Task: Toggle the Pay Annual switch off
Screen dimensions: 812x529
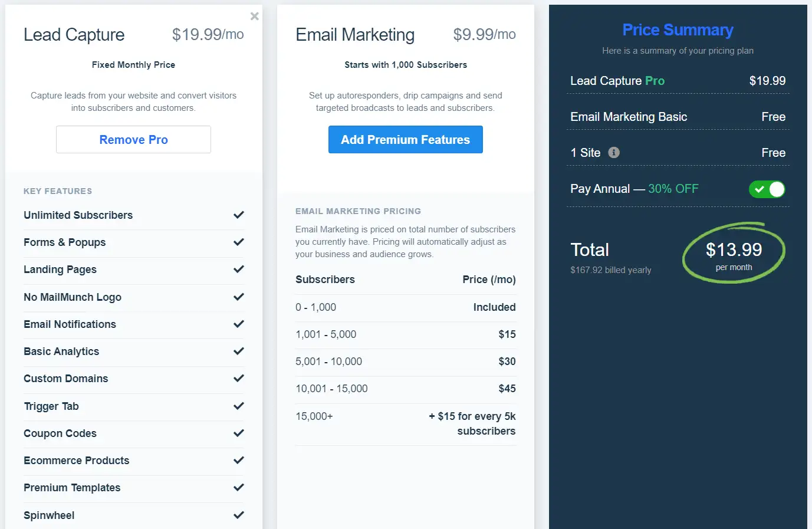Action: [767, 189]
